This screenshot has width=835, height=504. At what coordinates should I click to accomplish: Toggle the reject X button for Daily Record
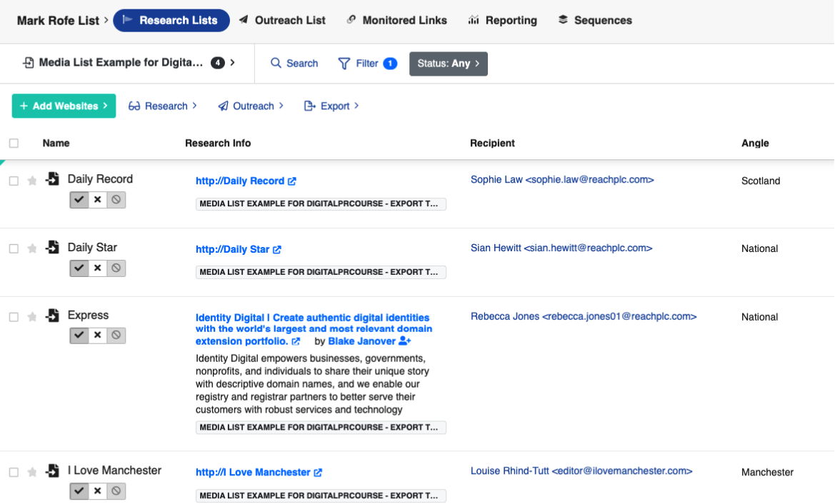[97, 200]
